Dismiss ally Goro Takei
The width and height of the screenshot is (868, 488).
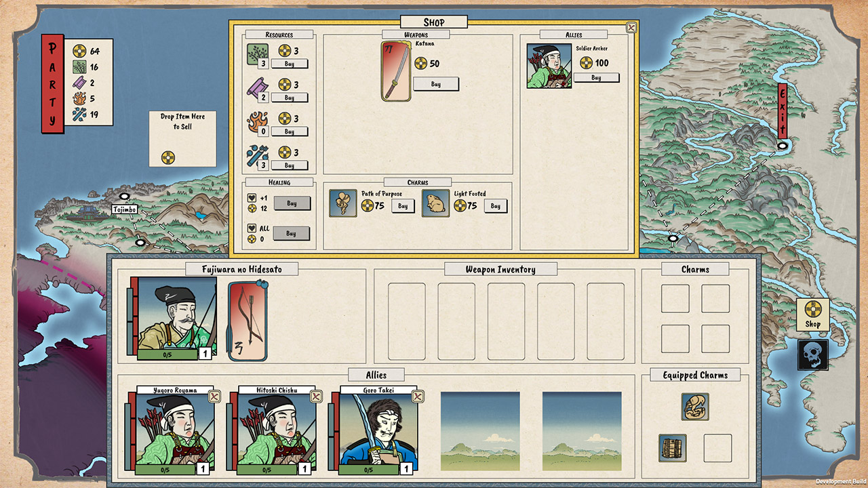[418, 396]
